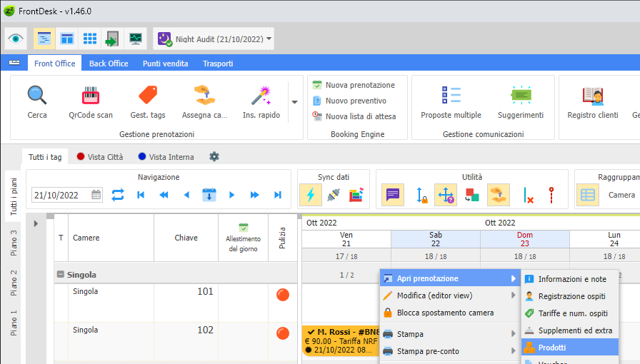Expand Gestione prenotazioni overflow arrow
640x364 pixels.
coord(295,102)
